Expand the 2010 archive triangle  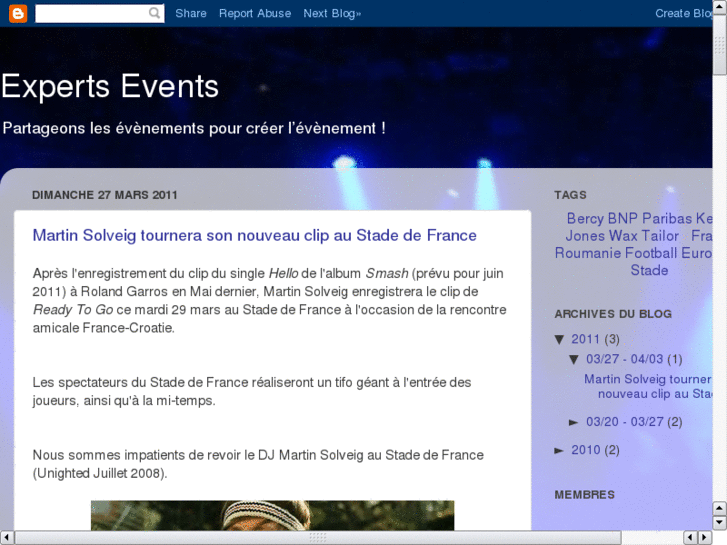[x=559, y=450]
